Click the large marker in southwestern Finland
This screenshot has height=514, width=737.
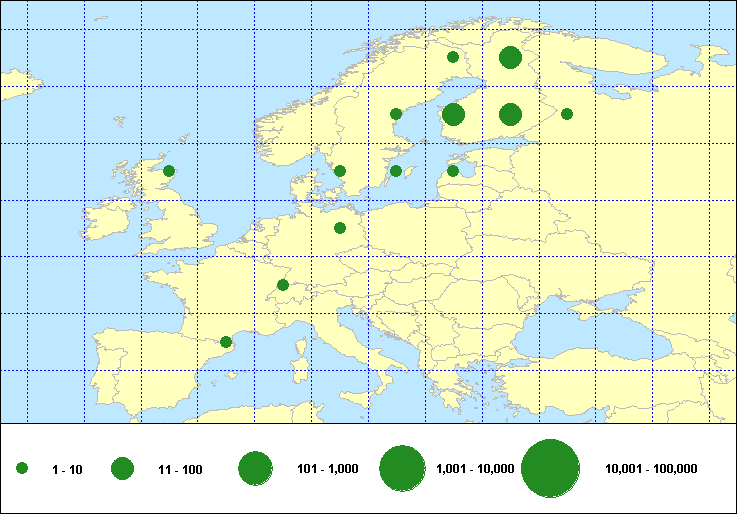[x=453, y=114]
